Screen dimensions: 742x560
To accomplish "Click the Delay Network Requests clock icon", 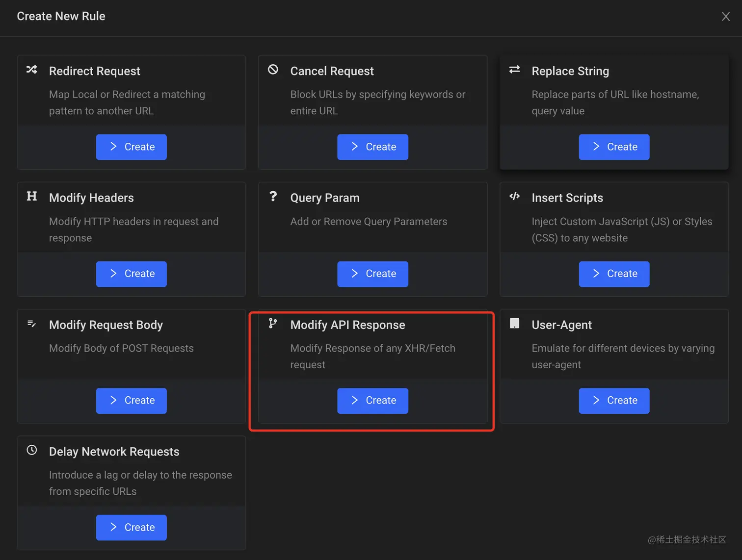I will tap(32, 450).
